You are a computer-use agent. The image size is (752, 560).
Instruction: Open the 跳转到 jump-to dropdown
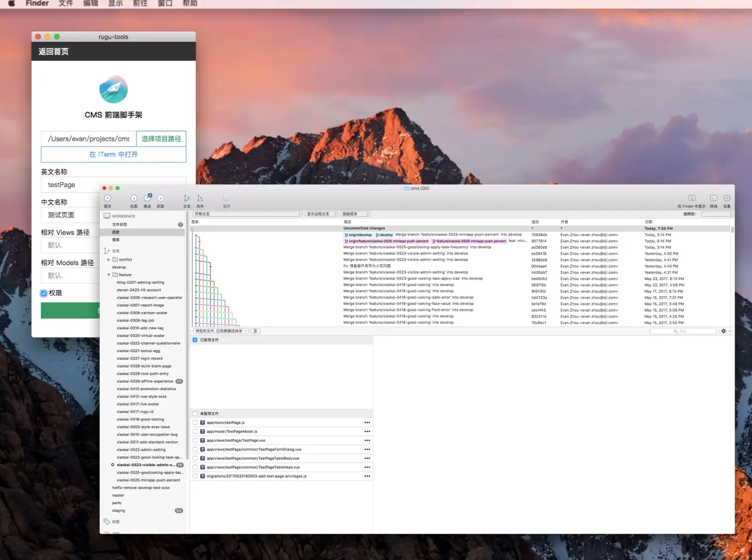[x=717, y=214]
